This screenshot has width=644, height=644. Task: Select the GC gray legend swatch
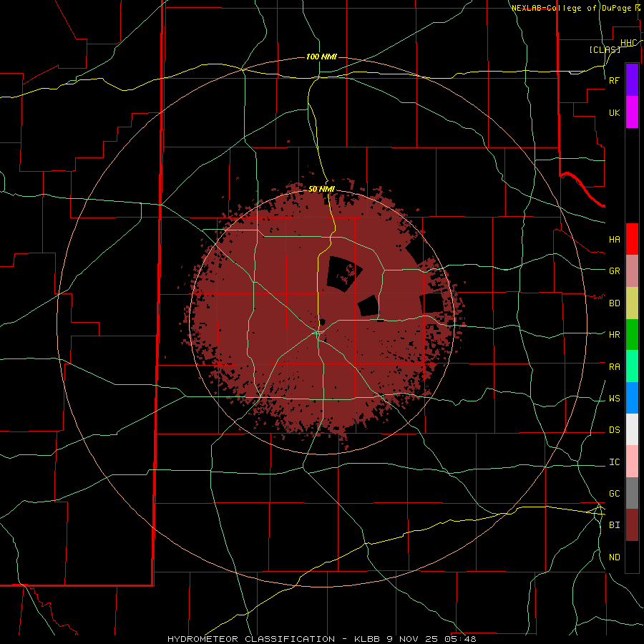(x=632, y=493)
